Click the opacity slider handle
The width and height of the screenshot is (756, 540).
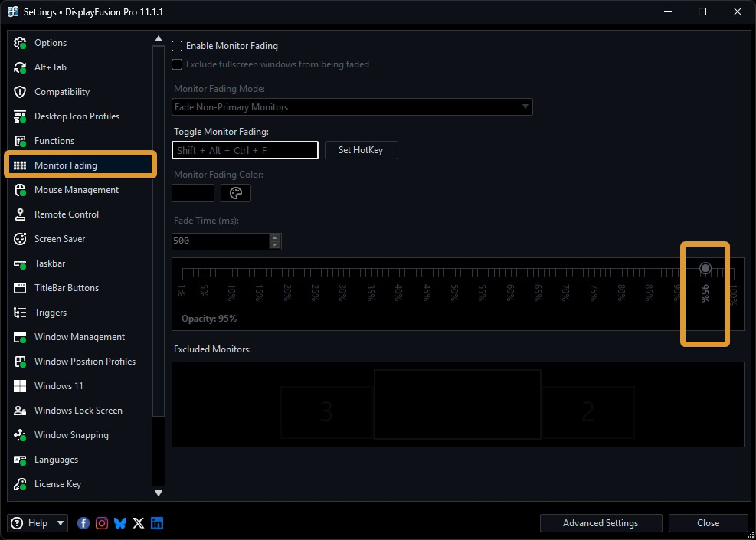705,268
